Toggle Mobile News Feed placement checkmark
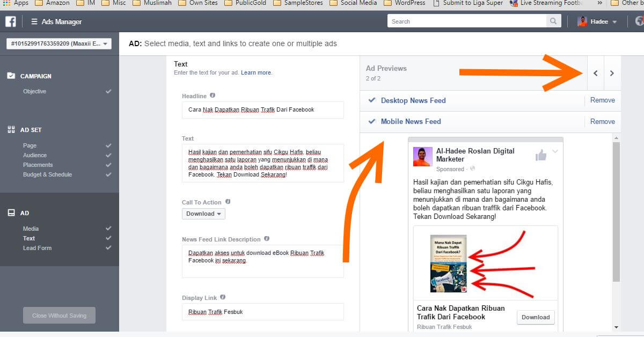Image resolution: width=644 pixels, height=337 pixels. [371, 121]
